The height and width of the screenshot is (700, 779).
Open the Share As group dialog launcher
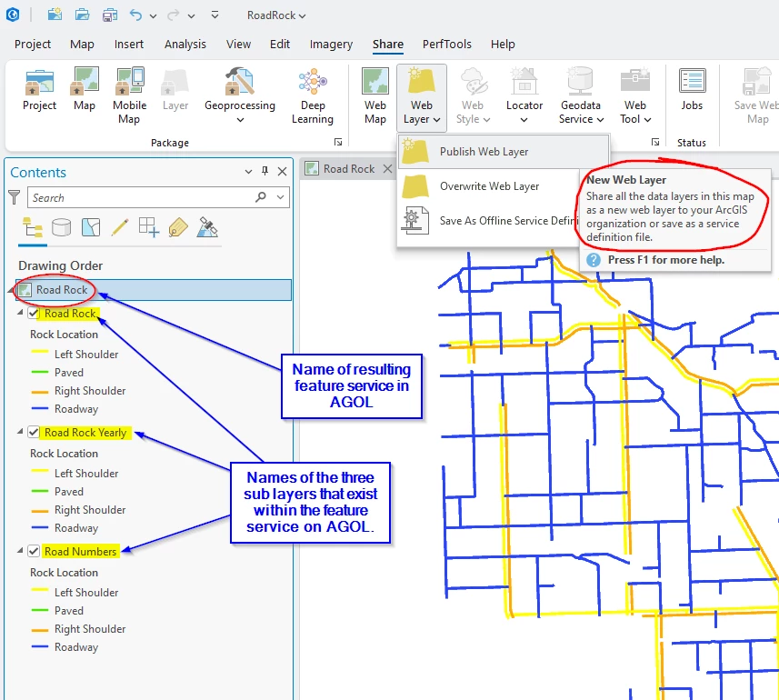655,143
